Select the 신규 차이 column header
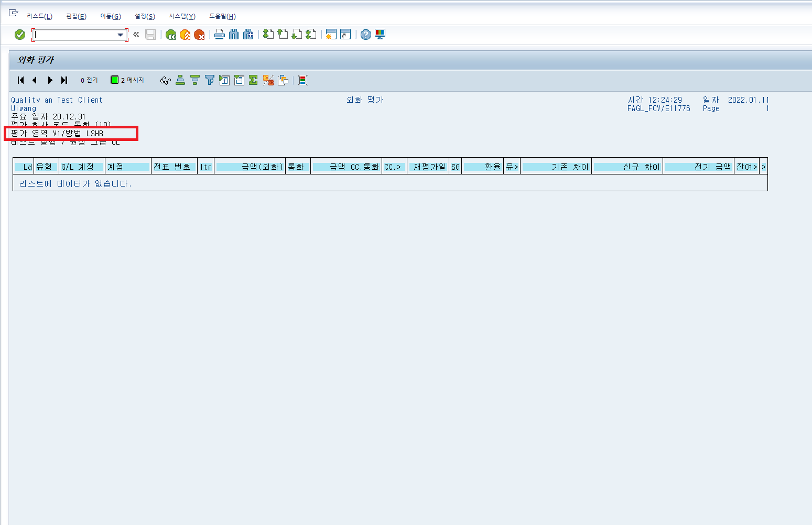The width and height of the screenshot is (812, 525). point(627,167)
